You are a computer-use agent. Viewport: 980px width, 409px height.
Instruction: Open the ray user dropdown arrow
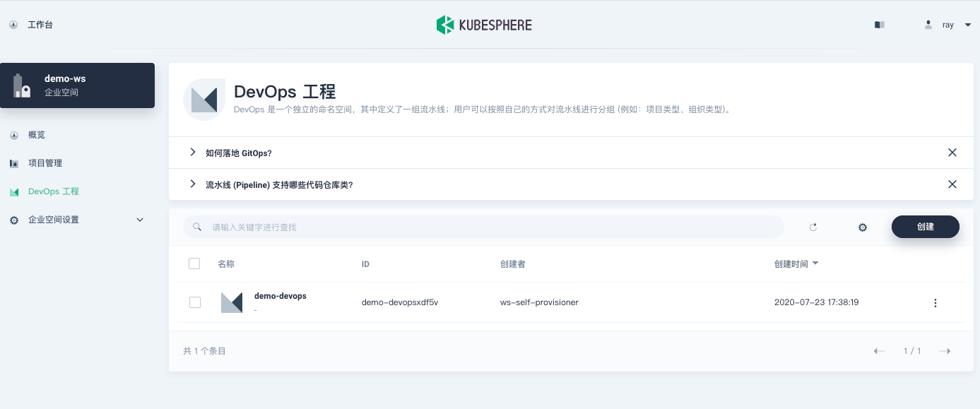coord(968,25)
